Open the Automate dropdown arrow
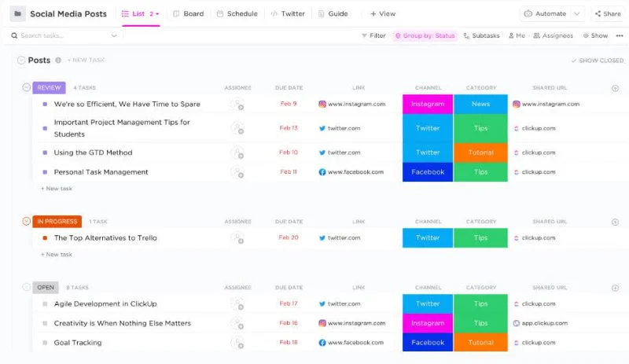This screenshot has height=364, width=629. (577, 13)
